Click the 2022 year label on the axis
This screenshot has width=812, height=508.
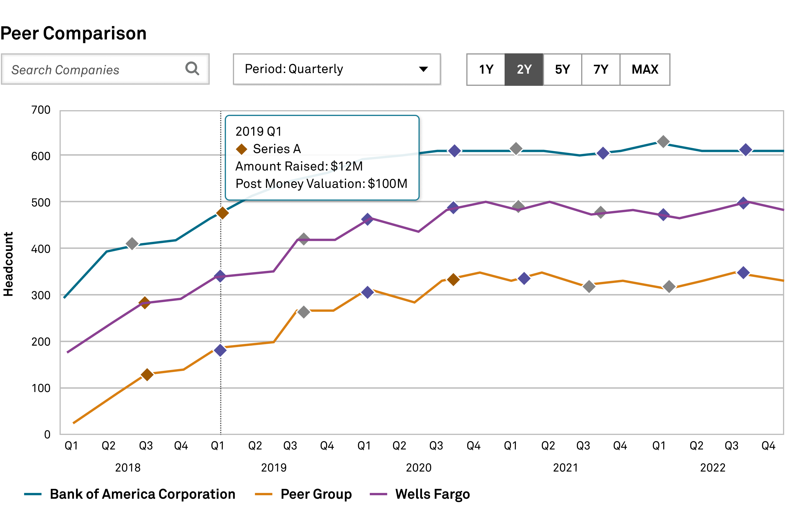(713, 467)
